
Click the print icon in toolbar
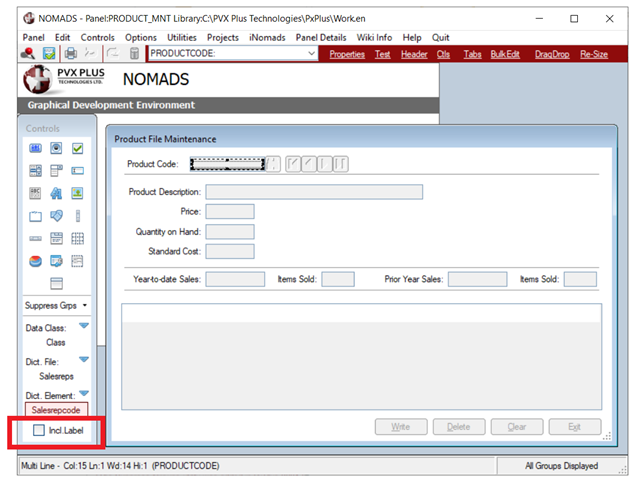pos(71,54)
